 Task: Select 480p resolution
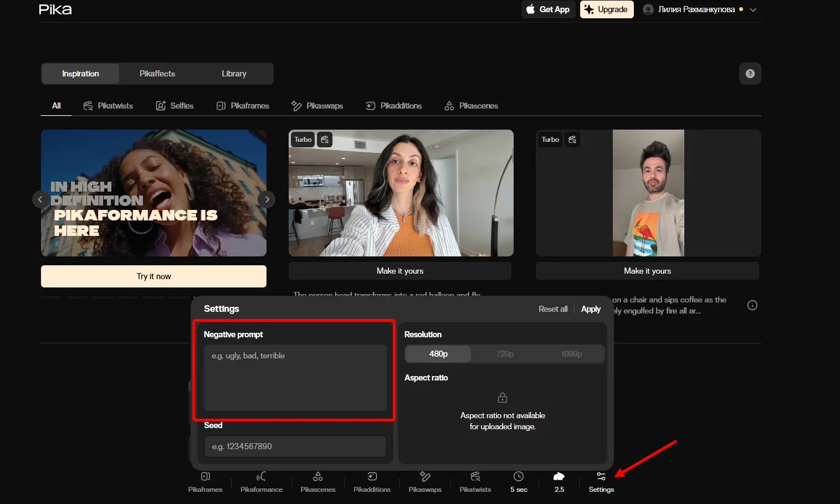pyautogui.click(x=438, y=354)
